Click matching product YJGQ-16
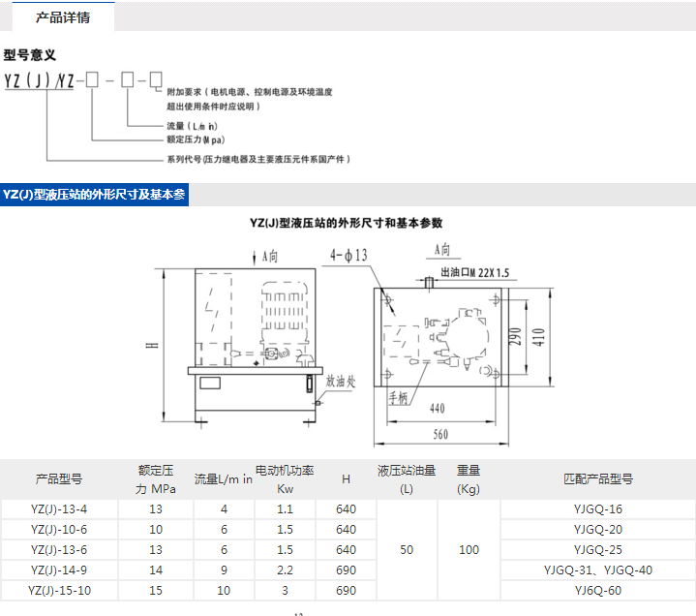Screen dimensions: 696x616 click(x=597, y=509)
